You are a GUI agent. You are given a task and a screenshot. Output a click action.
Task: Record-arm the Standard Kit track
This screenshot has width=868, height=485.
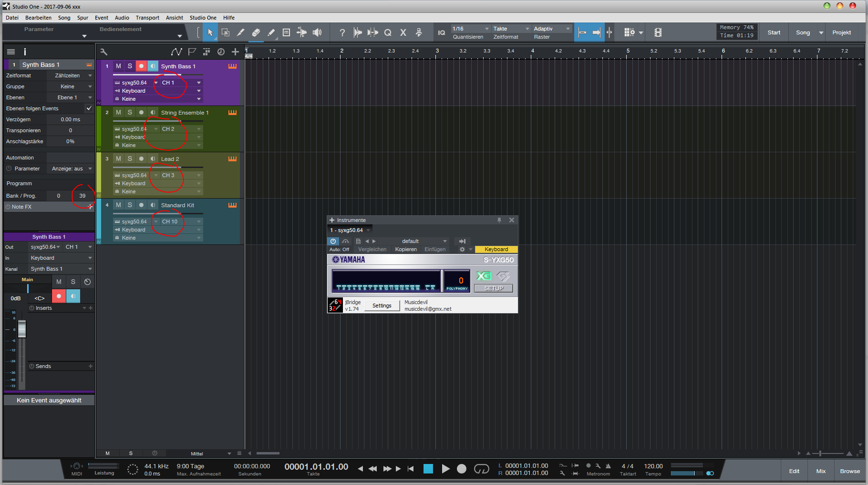pyautogui.click(x=141, y=205)
